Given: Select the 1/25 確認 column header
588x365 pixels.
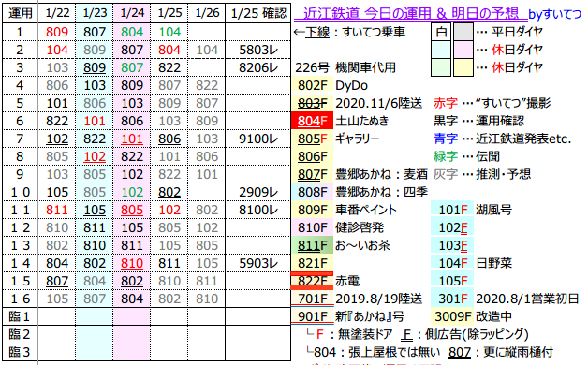Looking at the screenshot, I should [258, 13].
